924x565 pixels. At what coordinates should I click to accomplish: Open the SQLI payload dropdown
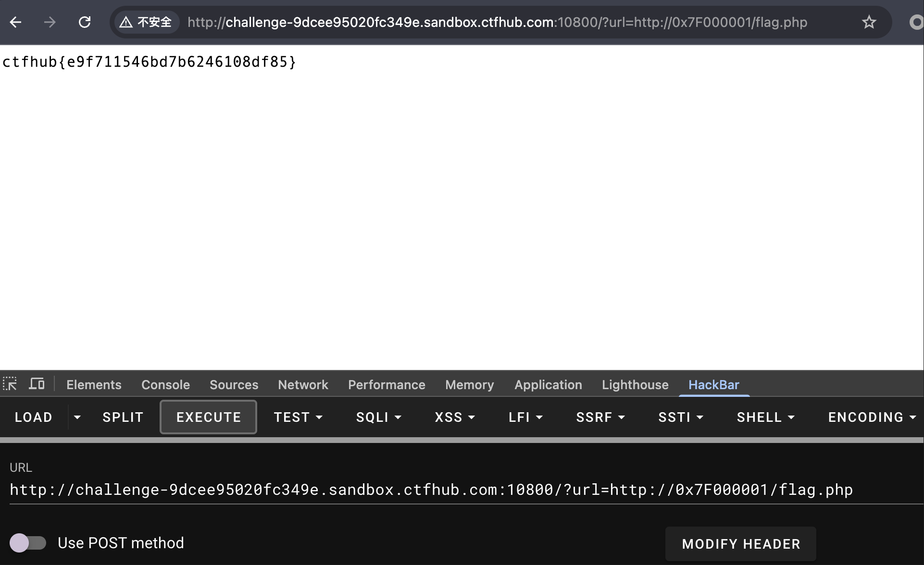(x=378, y=417)
